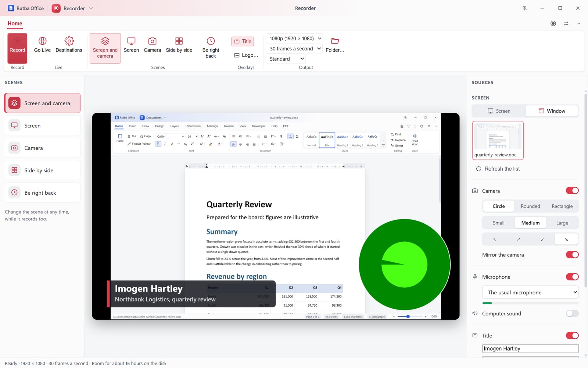Pick the Side by side ribbon scene
This screenshot has width=588, height=368.
point(179,45)
